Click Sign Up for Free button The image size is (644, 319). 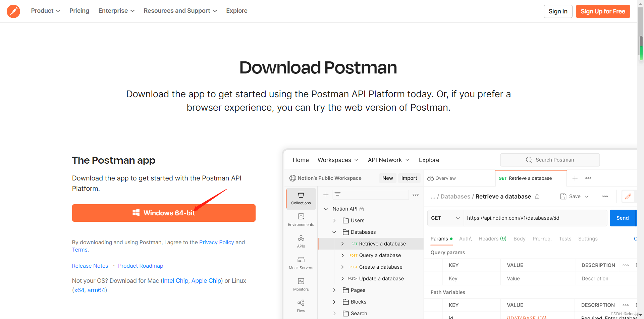603,11
